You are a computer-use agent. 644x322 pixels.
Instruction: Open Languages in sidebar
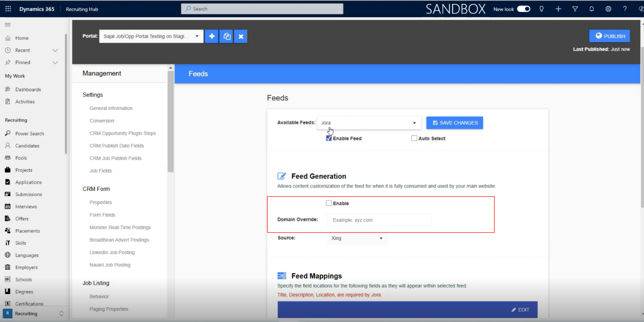[27, 255]
